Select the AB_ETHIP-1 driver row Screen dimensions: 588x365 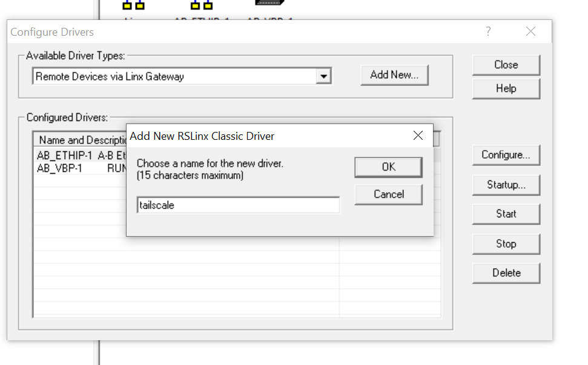(x=81, y=156)
